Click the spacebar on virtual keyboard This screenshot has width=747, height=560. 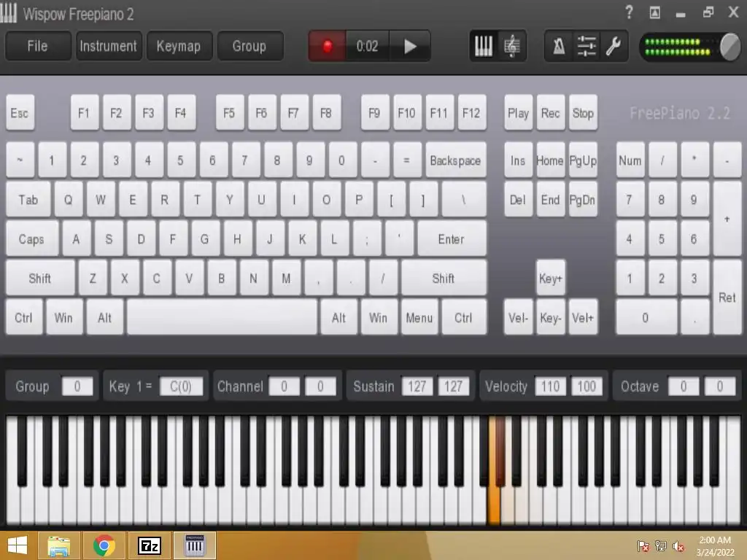tap(222, 318)
